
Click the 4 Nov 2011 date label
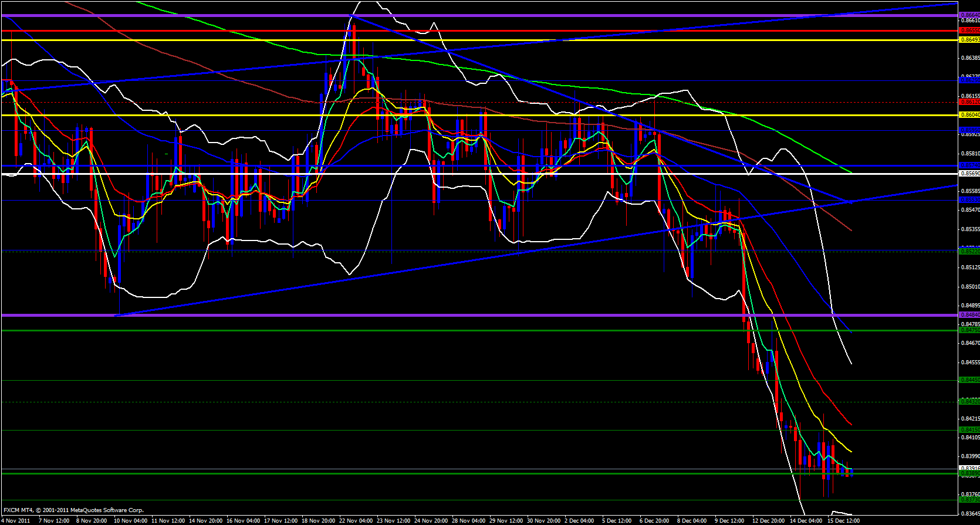coord(16,521)
